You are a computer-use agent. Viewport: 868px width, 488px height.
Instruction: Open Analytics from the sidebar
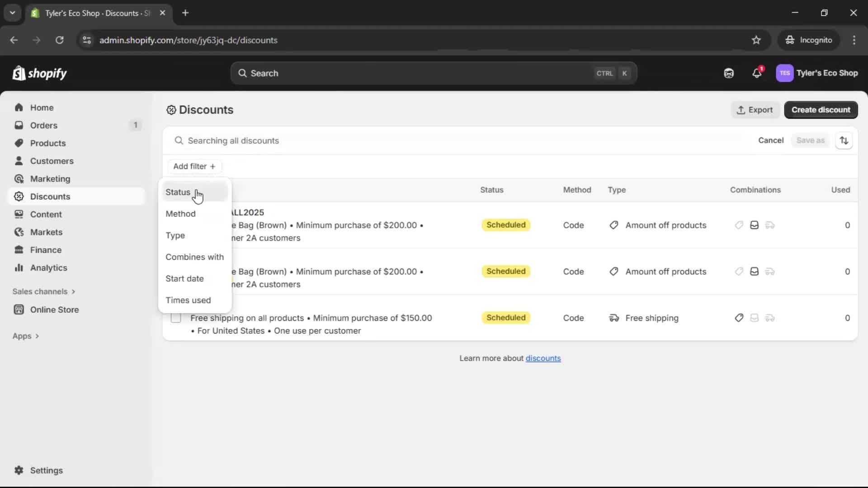[47, 267]
